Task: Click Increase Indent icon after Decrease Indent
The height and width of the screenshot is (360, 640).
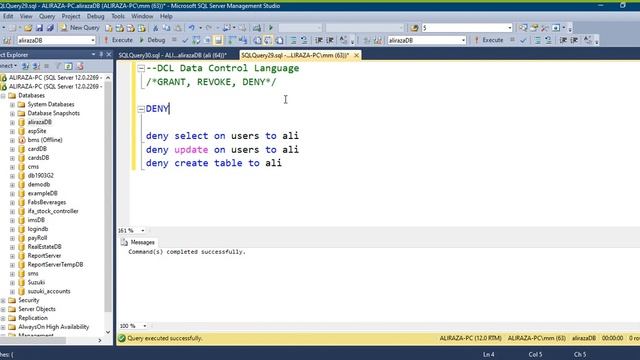Action: coord(330,40)
